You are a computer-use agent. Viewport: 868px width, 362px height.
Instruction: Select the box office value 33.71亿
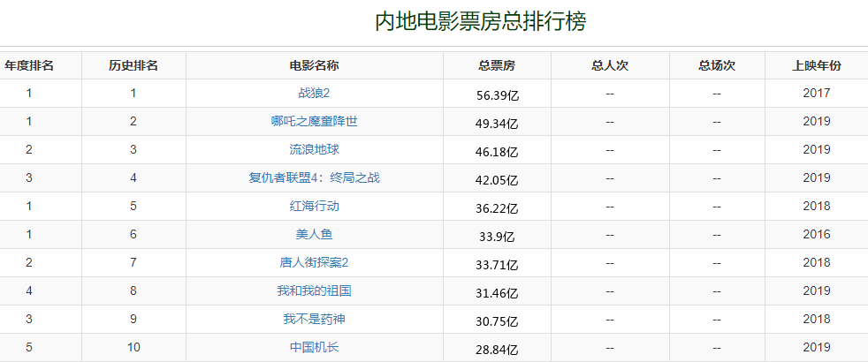click(x=497, y=265)
